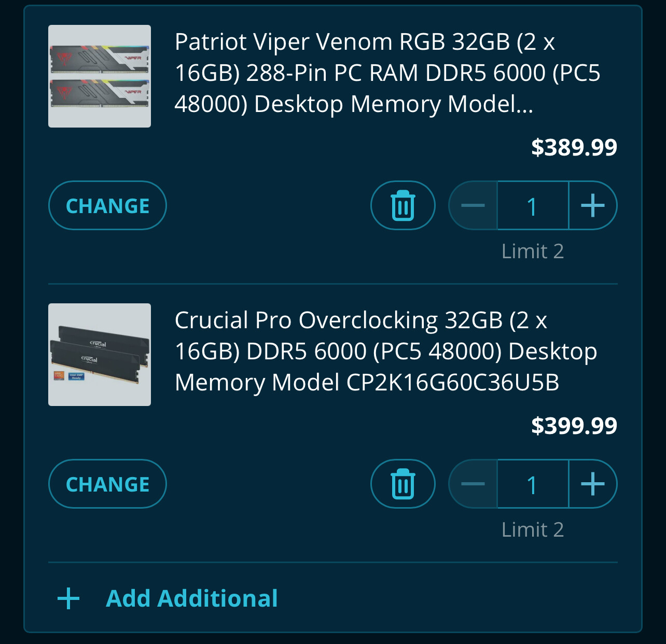The height and width of the screenshot is (644, 666).
Task: Click the Limit 2 note under Crucial quantity
Action: 533,530
